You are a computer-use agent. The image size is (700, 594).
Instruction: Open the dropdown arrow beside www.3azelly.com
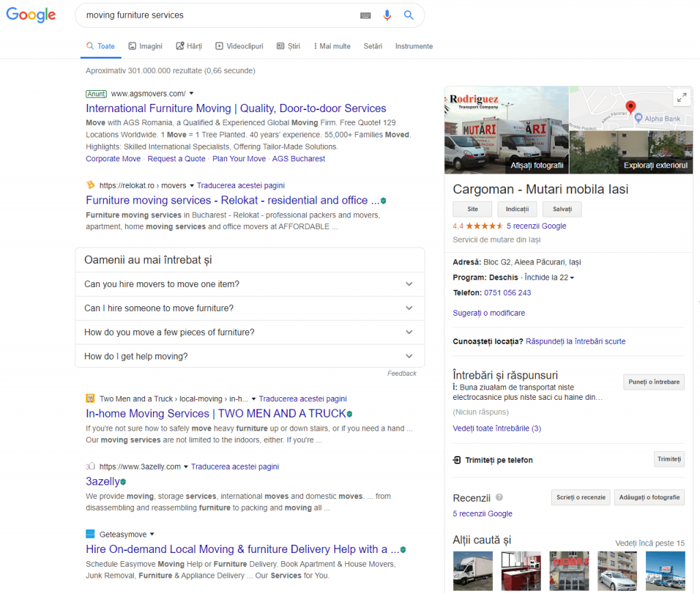pyautogui.click(x=186, y=467)
